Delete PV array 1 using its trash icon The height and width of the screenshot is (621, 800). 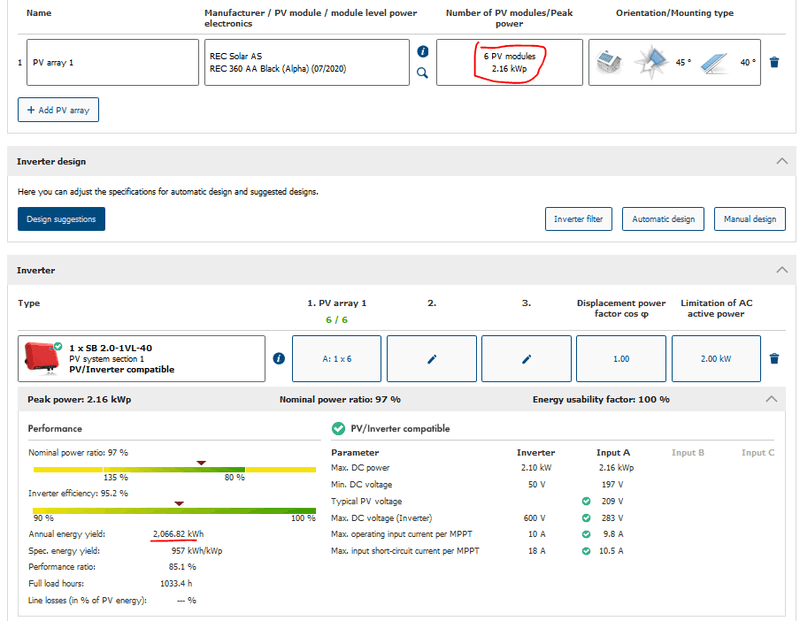pyautogui.click(x=774, y=62)
